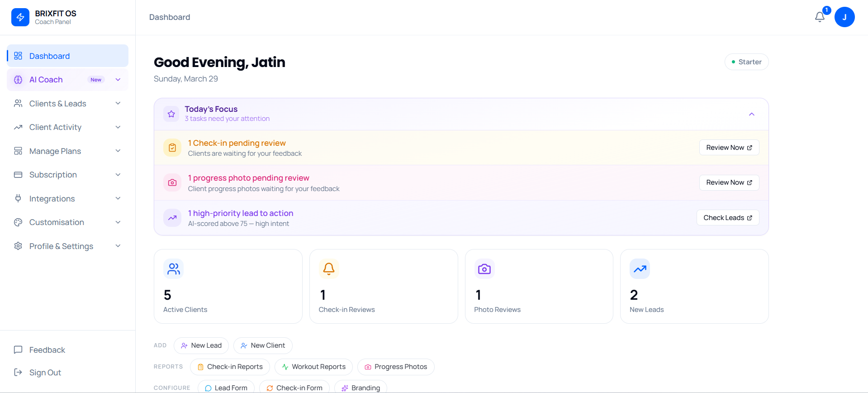Click the Client Activity trend icon
868x393 pixels.
click(18, 127)
